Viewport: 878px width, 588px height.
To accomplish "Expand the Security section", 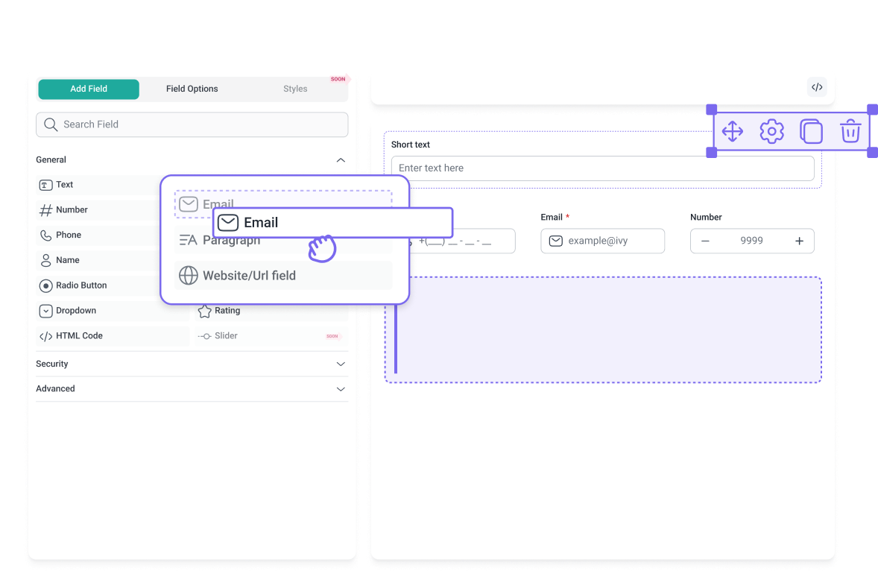I will pyautogui.click(x=341, y=364).
